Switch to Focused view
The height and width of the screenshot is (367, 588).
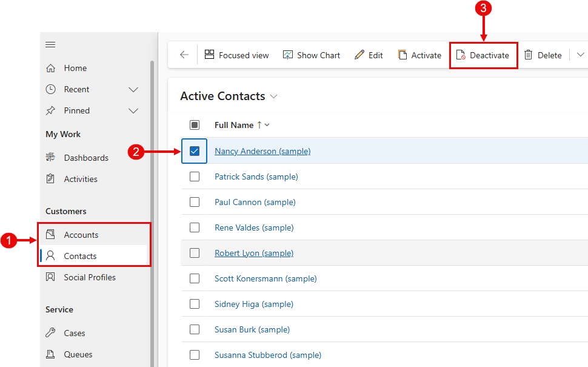pos(236,55)
